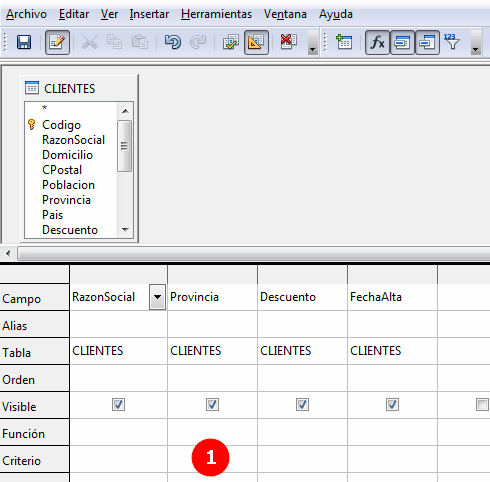Open the Insertar menu
The image size is (490, 482).
click(149, 14)
